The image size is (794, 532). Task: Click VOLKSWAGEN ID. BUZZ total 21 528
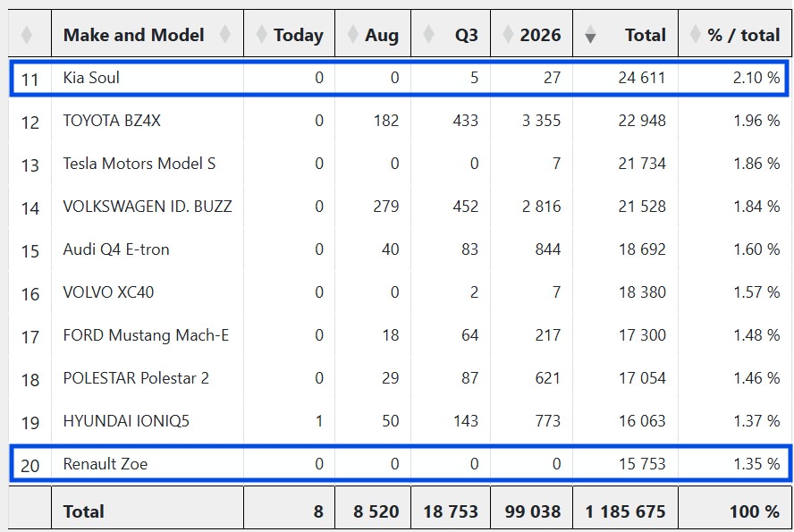click(x=642, y=207)
